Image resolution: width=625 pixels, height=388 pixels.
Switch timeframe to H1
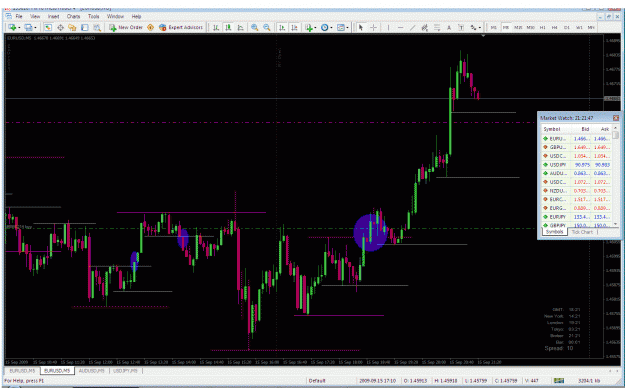pos(542,28)
